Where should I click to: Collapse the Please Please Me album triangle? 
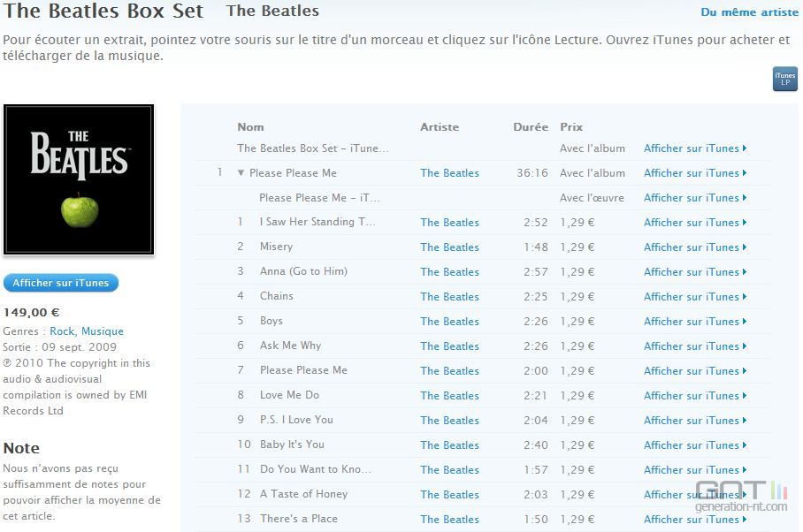pos(241,173)
